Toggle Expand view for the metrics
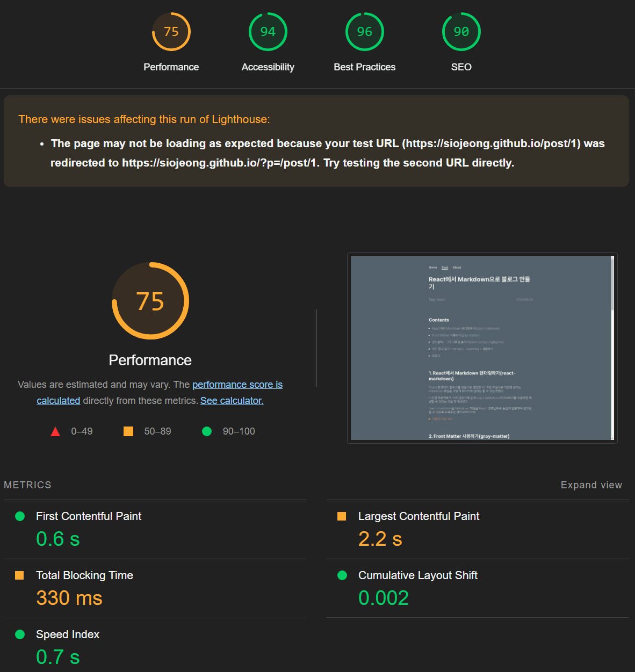635x672 pixels. pos(591,485)
